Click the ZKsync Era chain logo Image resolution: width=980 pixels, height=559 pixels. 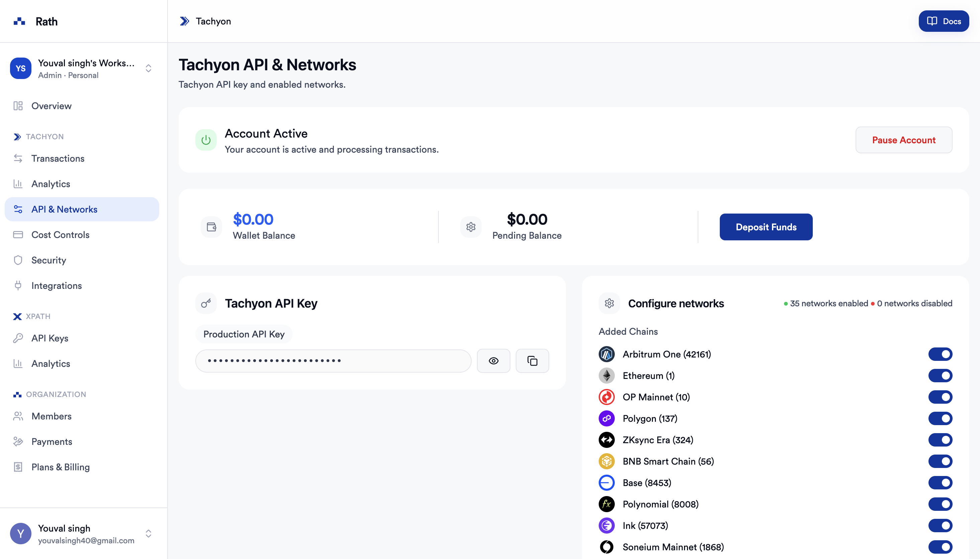(607, 440)
